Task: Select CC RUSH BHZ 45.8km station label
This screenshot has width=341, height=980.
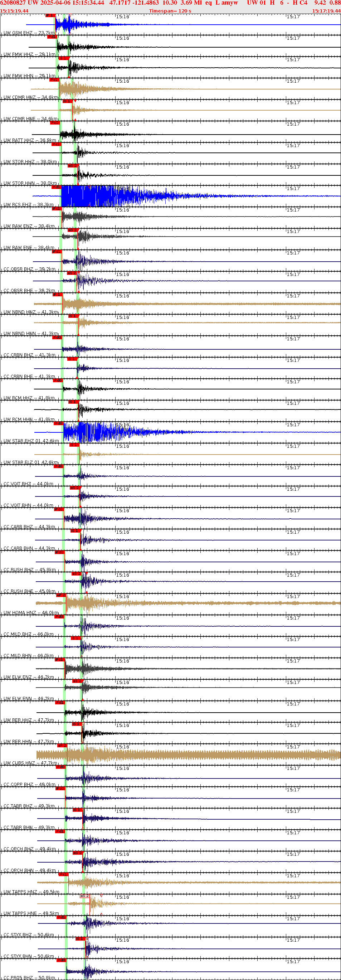Action: [30, 570]
